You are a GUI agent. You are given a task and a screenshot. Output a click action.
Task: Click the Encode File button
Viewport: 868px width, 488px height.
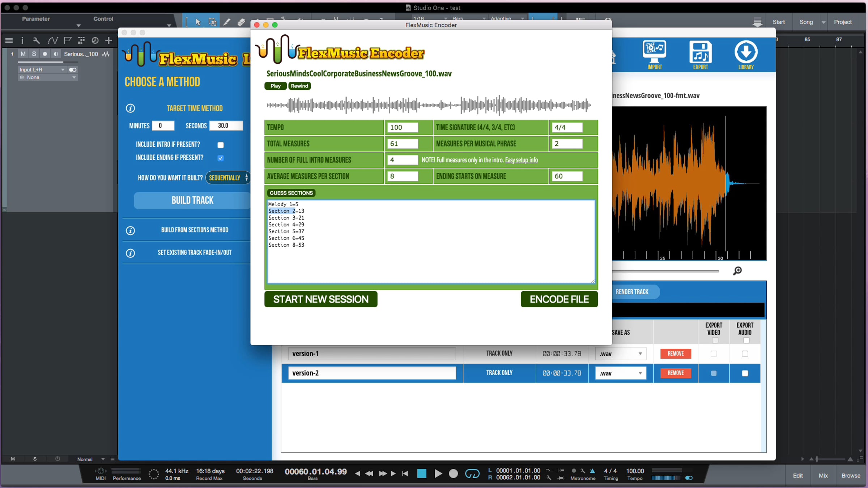559,299
